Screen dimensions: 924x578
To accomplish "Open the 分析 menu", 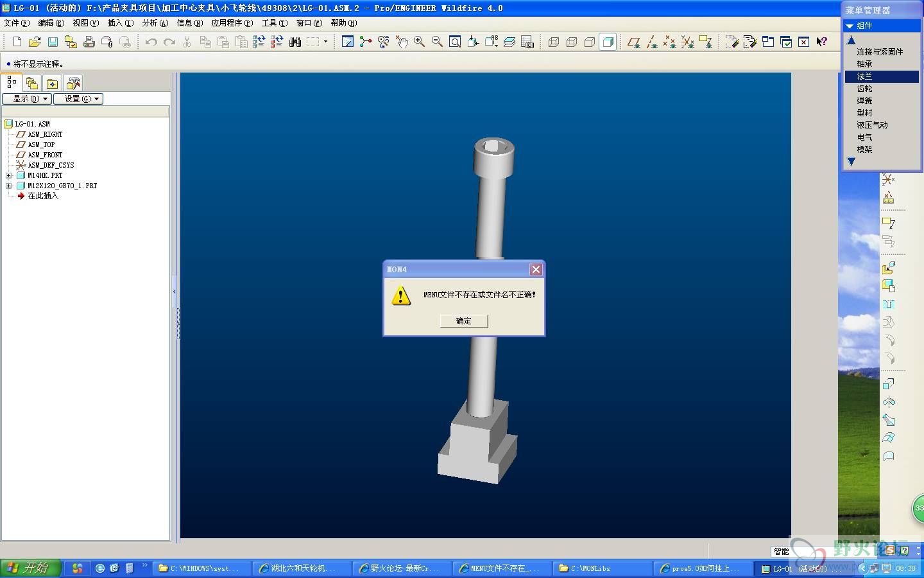I will tap(155, 23).
